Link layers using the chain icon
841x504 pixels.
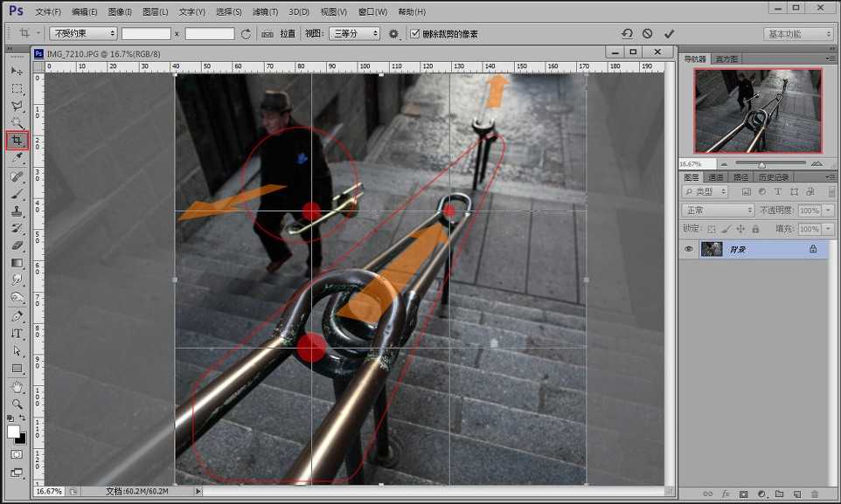click(708, 494)
